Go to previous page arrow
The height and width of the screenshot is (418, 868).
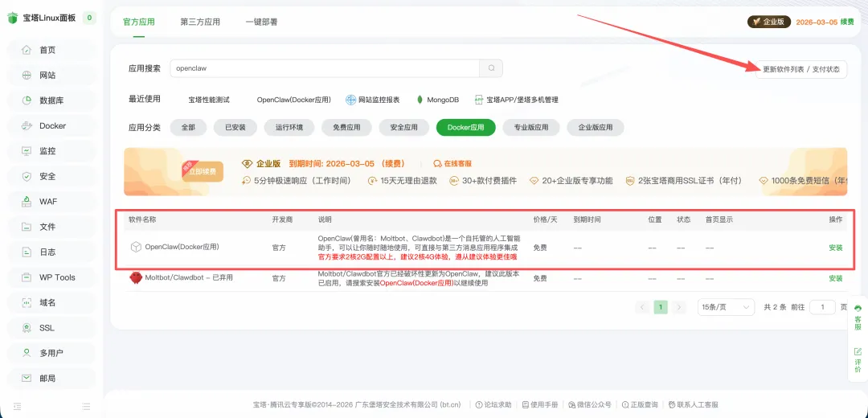642,307
